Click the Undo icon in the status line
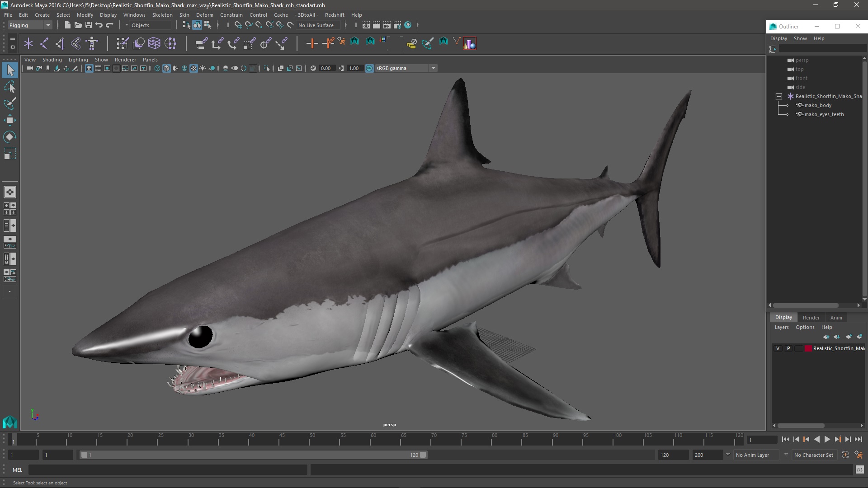Viewport: 868px width, 488px height. coord(99,25)
